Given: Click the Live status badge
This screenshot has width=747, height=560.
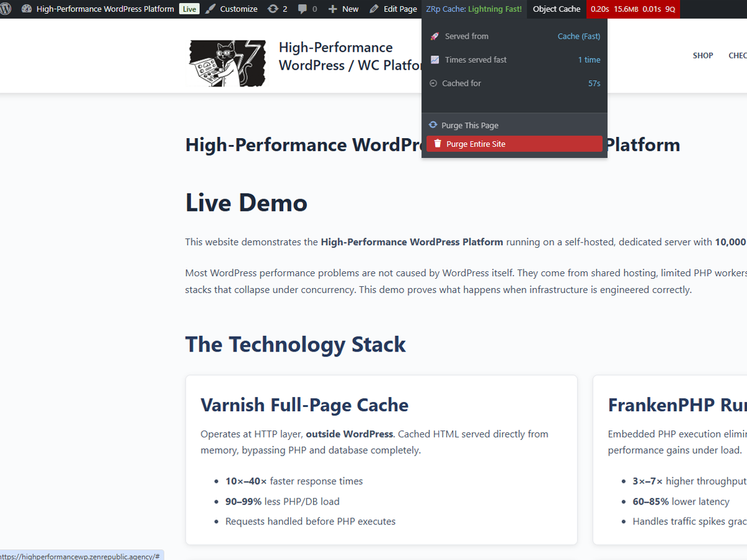Looking at the screenshot, I should (189, 9).
